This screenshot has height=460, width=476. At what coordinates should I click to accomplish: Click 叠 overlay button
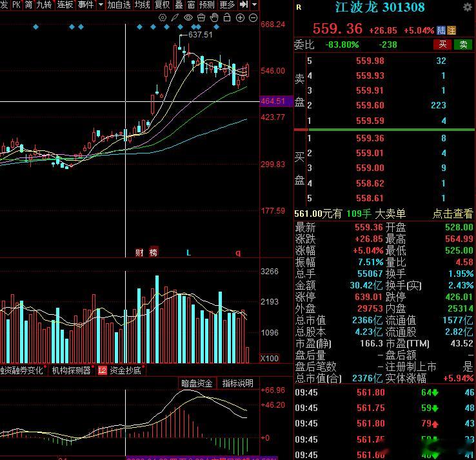click(x=179, y=5)
